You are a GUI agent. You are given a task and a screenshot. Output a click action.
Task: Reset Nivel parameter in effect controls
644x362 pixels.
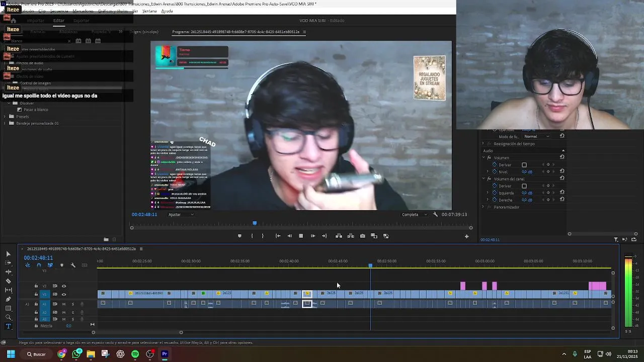[x=562, y=171]
